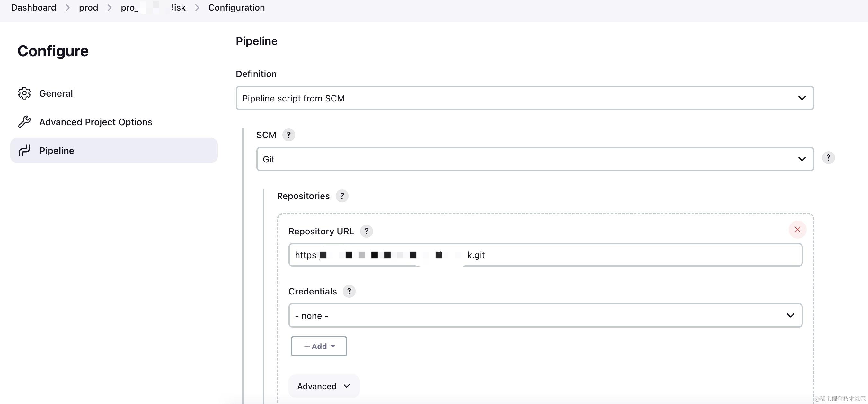
Task: Open the Definition dropdown showing Pipeline script from SCM
Action: pos(525,98)
